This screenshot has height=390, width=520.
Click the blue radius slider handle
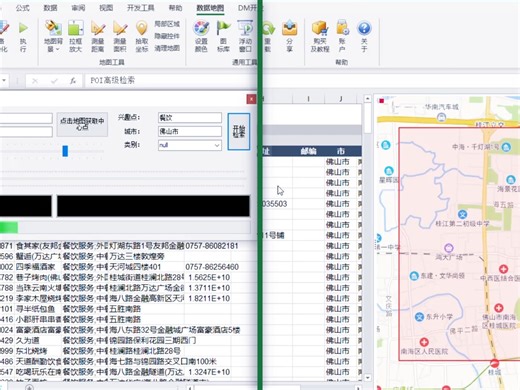[x=65, y=151]
